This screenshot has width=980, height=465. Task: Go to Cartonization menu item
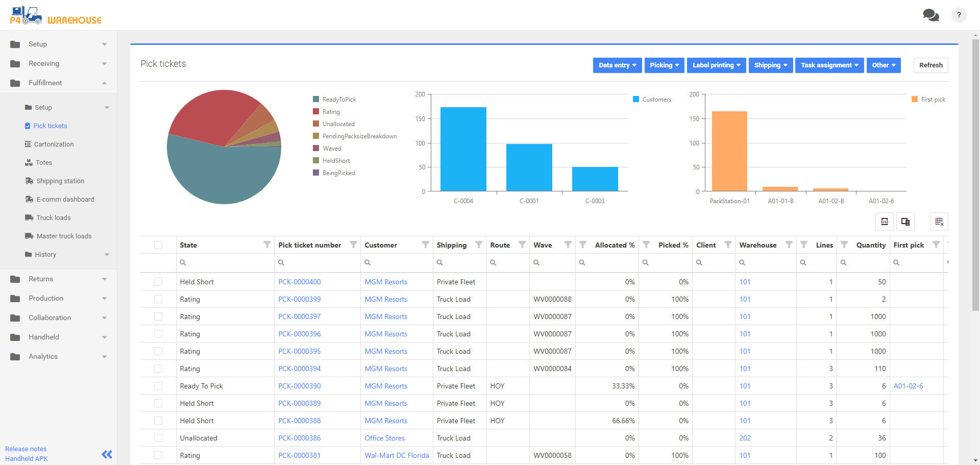click(54, 144)
